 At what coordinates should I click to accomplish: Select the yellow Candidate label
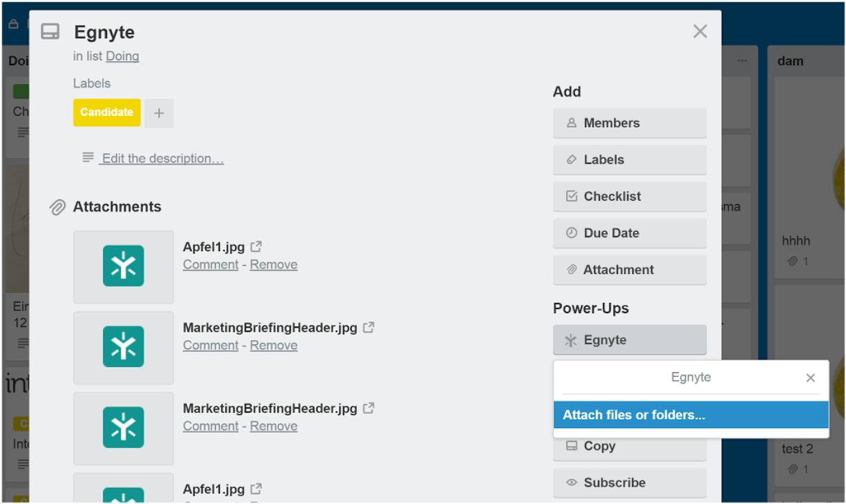coord(107,112)
